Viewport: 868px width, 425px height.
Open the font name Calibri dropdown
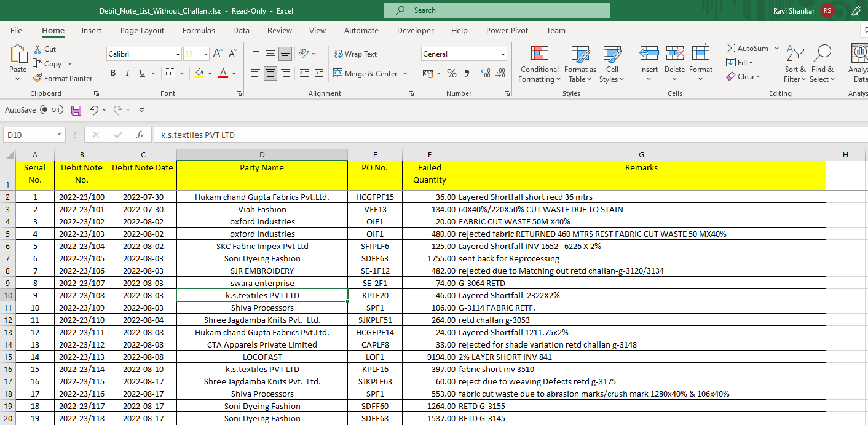178,54
